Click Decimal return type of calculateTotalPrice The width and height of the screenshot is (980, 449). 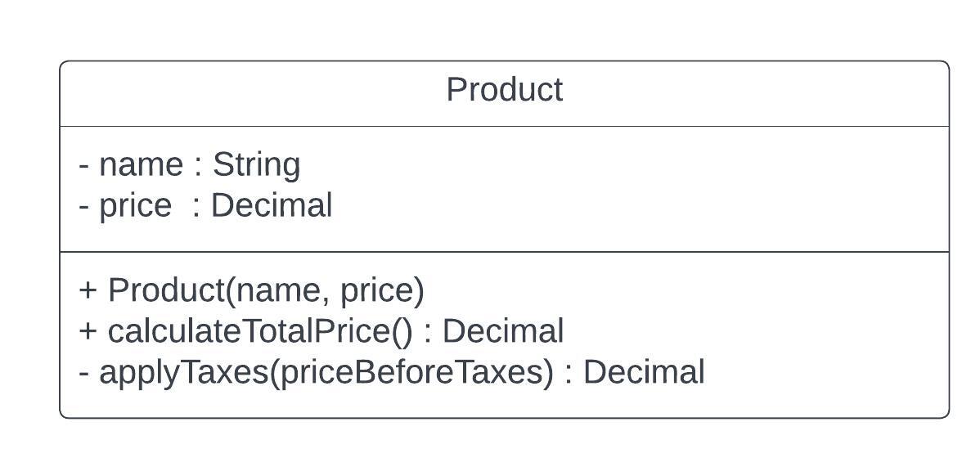click(x=503, y=331)
